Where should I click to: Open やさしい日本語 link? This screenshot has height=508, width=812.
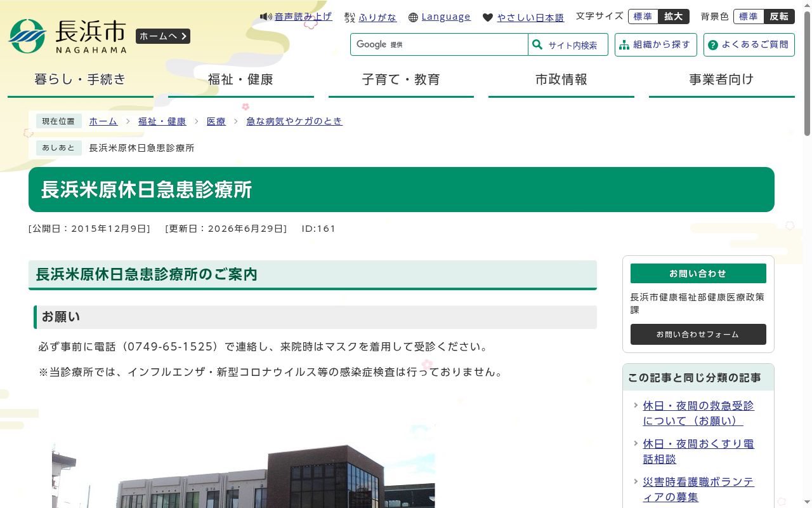(x=530, y=17)
